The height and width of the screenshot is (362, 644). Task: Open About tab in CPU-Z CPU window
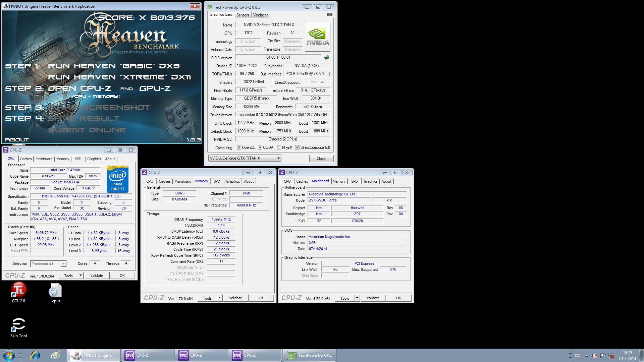click(x=110, y=159)
